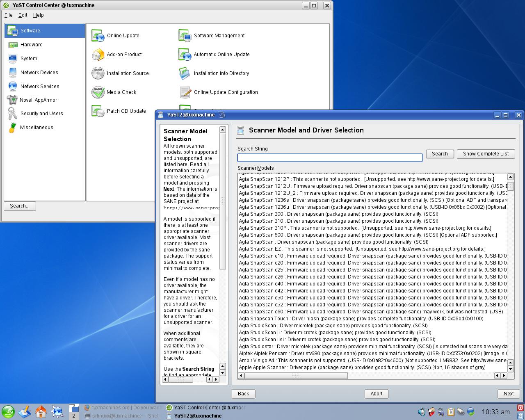Switch to srlinuxx Shell taskbar entry

pos(123,416)
